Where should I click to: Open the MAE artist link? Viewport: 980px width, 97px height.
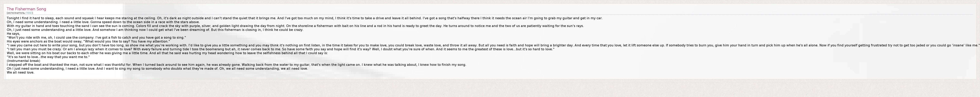coord(29,13)
